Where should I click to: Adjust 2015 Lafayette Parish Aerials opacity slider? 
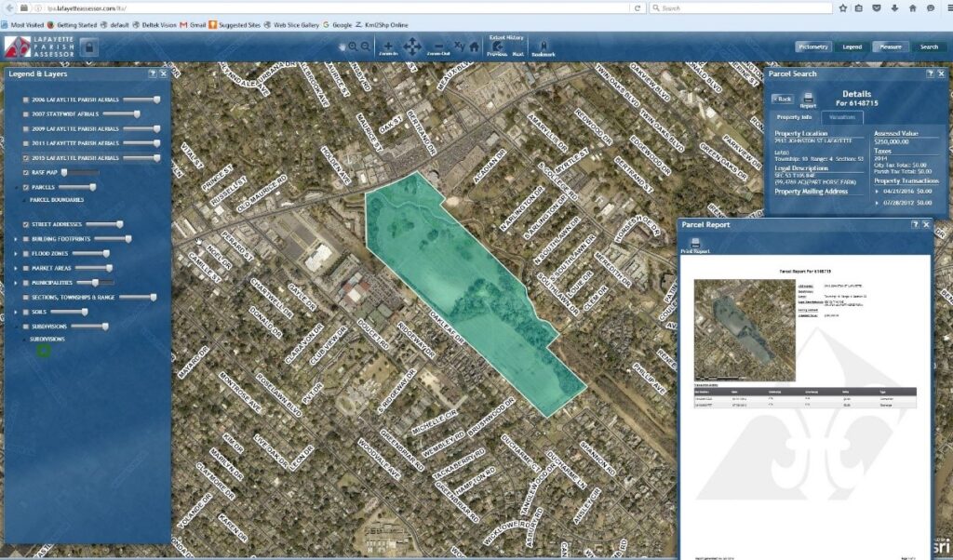(141, 158)
